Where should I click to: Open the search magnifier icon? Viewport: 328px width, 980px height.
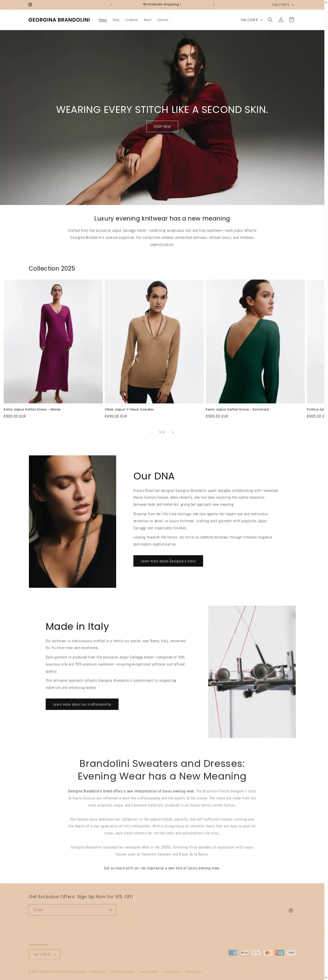(270, 20)
